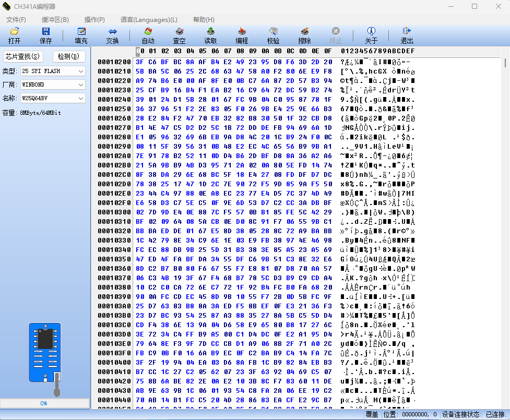Run the Blank check (查空) icon
510x420 pixels.
179,32
